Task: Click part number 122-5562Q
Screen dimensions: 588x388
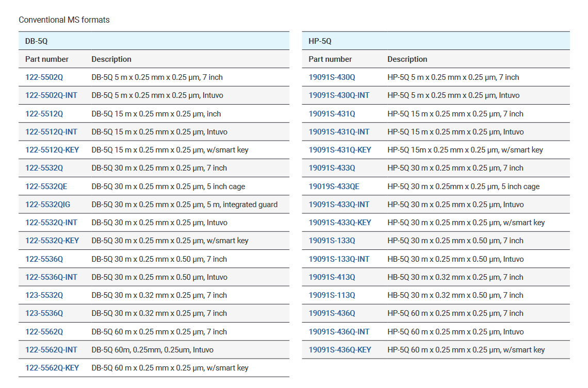Action: [44, 331]
